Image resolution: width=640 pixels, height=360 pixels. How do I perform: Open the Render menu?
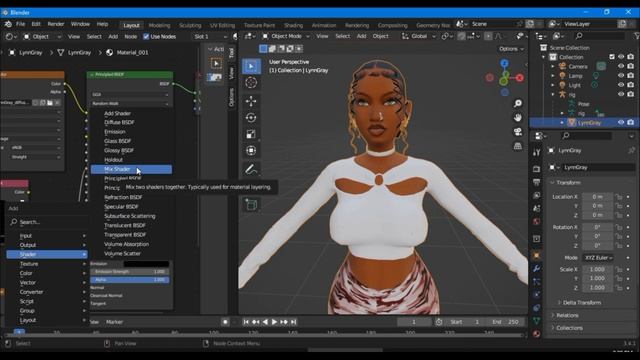56,24
